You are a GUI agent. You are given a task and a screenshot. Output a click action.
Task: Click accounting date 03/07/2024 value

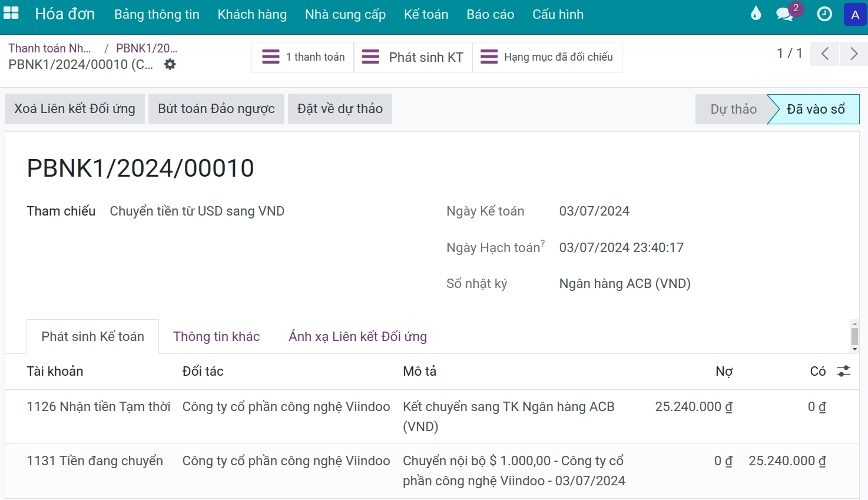594,211
